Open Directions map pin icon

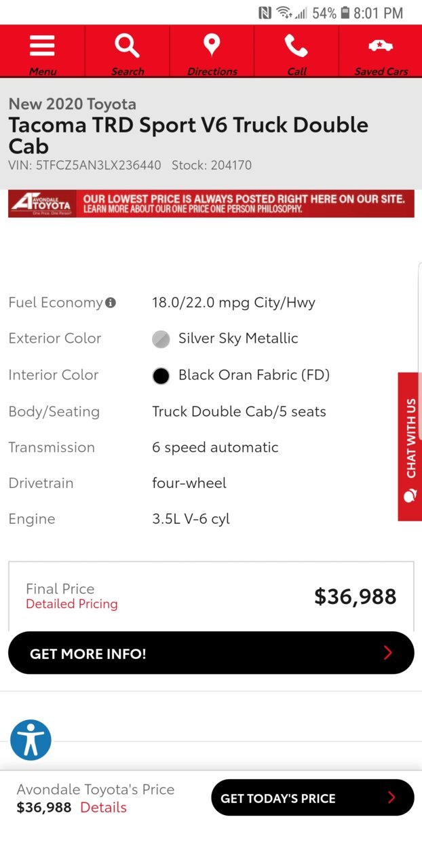coord(212,45)
